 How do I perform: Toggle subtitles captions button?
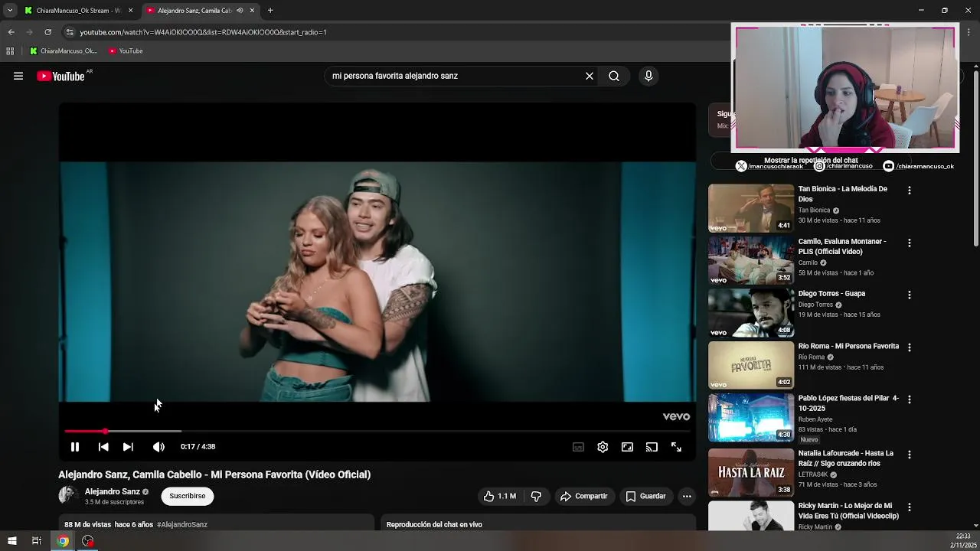[578, 447]
